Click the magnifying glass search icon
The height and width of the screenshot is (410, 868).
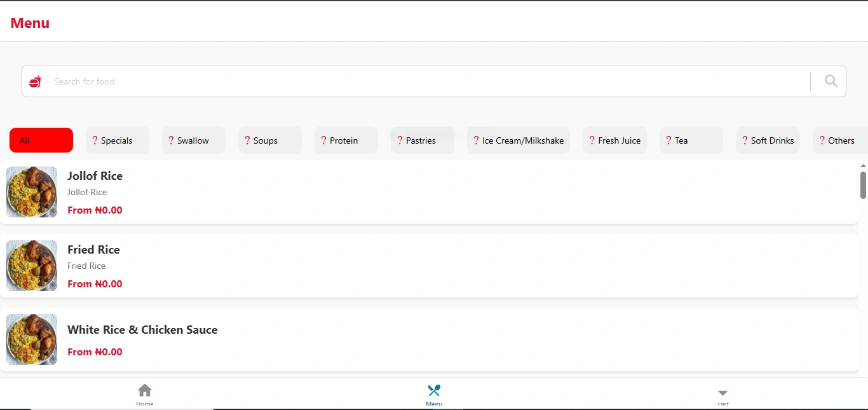tap(831, 81)
